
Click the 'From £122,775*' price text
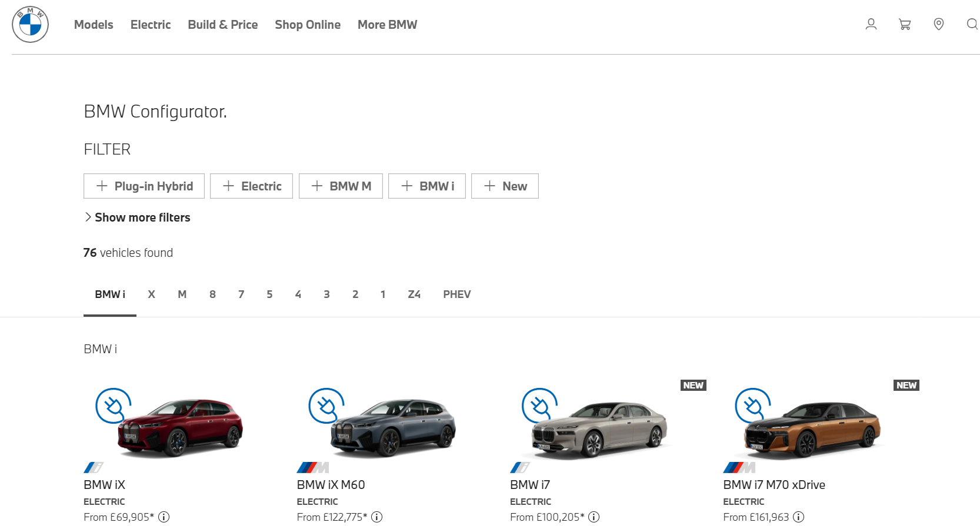332,517
